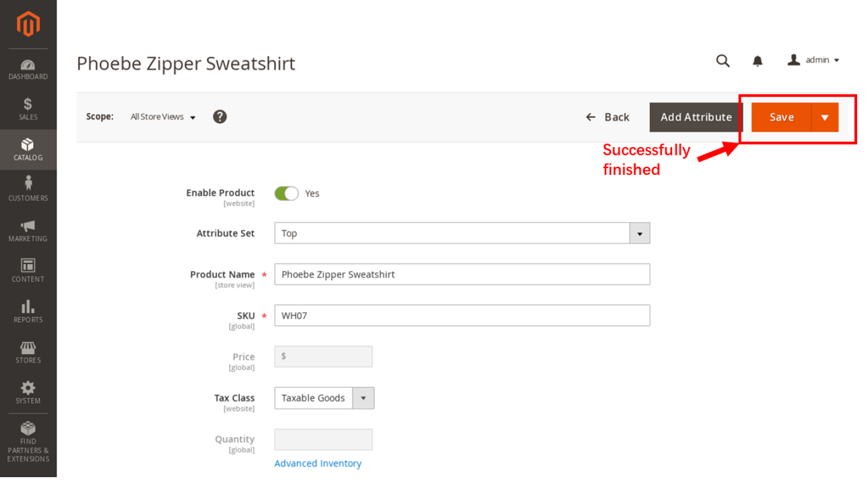
Task: Open the Content menu item
Action: (x=28, y=270)
